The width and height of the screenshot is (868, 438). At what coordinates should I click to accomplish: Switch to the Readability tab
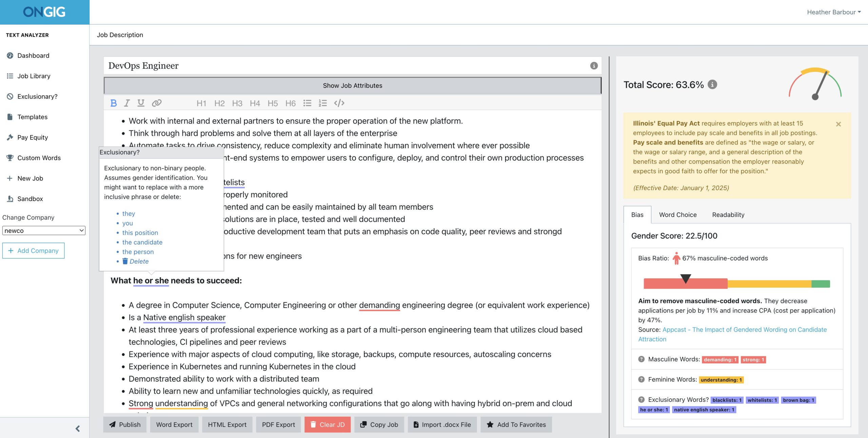point(728,215)
